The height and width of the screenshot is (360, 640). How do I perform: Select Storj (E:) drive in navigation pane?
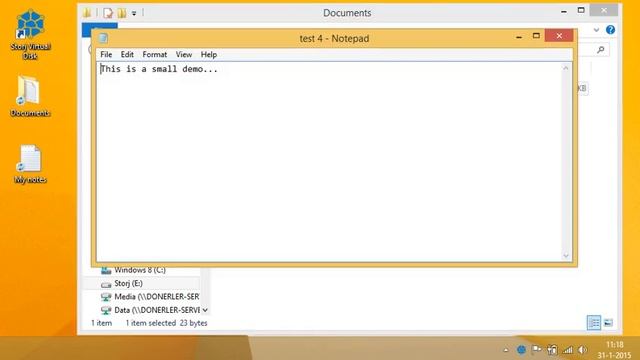pos(128,283)
